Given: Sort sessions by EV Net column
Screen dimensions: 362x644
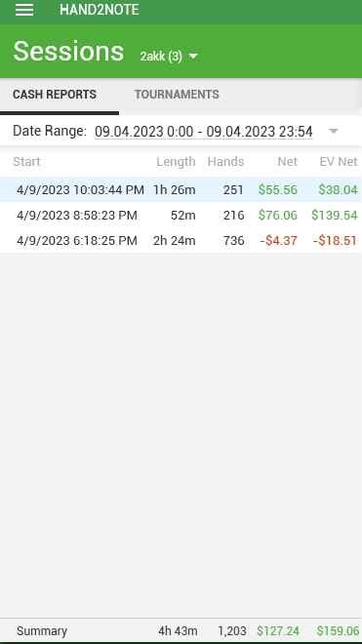Looking at the screenshot, I should click(x=339, y=161).
